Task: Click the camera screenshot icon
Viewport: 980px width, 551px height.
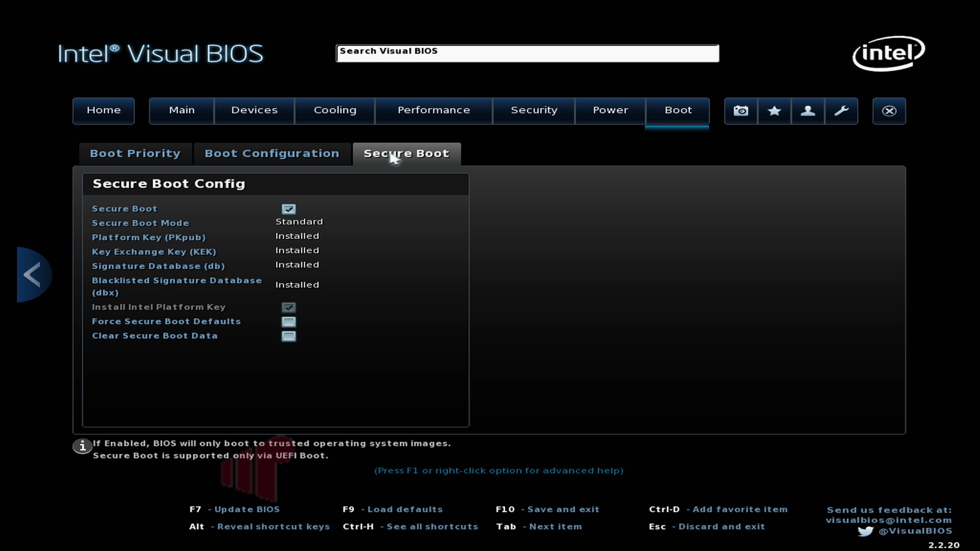Action: click(x=741, y=111)
